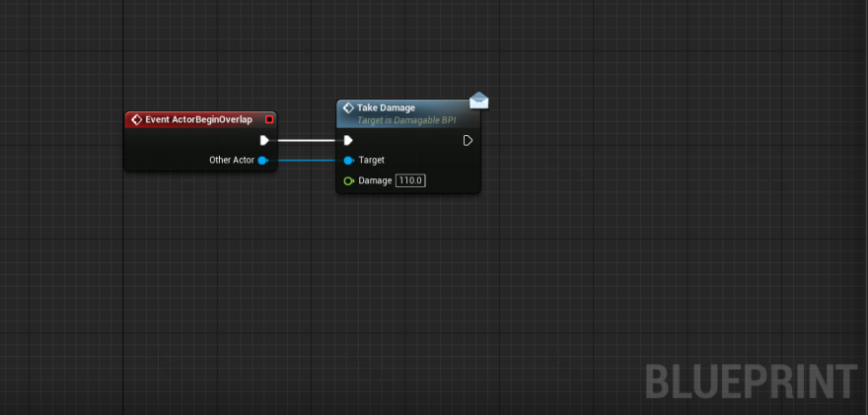Click the green Damage input pin
Image resolution: width=868 pixels, height=415 pixels.
[348, 180]
